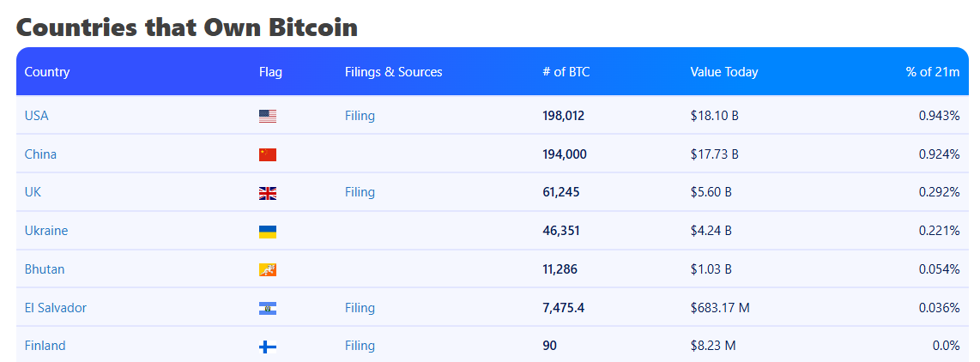The height and width of the screenshot is (362, 980).
Task: Click the China flag icon
Action: tap(268, 154)
